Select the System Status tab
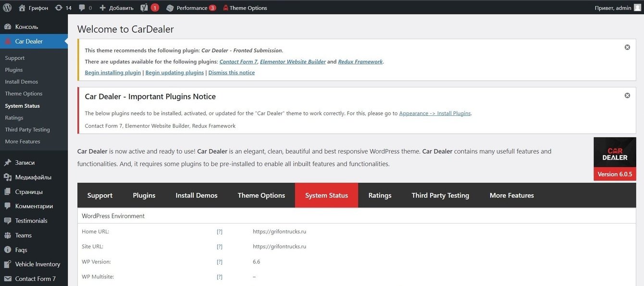This screenshot has height=286, width=644. [x=327, y=195]
